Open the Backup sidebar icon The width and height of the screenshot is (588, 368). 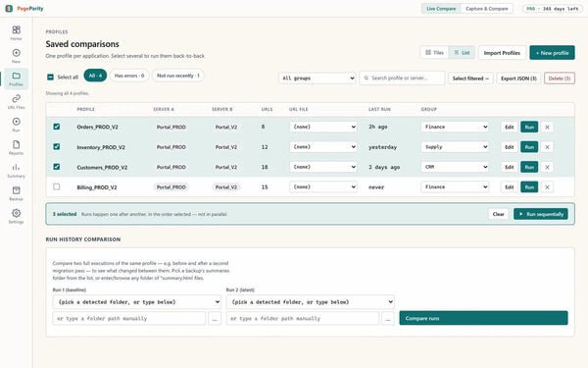(16, 193)
